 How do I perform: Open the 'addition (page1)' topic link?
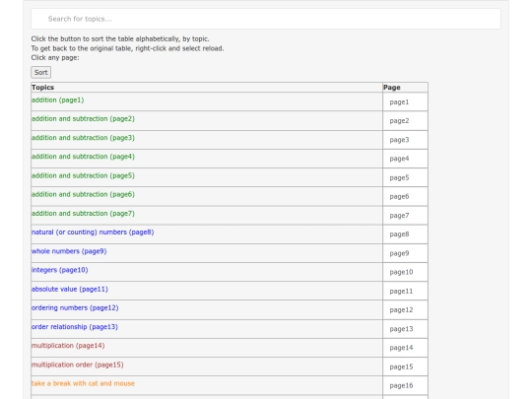tap(57, 100)
